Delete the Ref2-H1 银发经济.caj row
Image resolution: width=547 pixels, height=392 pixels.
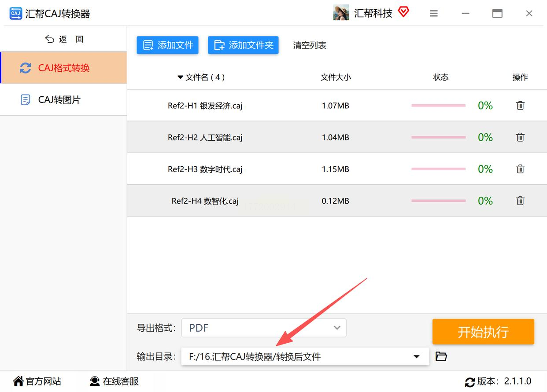[520, 106]
